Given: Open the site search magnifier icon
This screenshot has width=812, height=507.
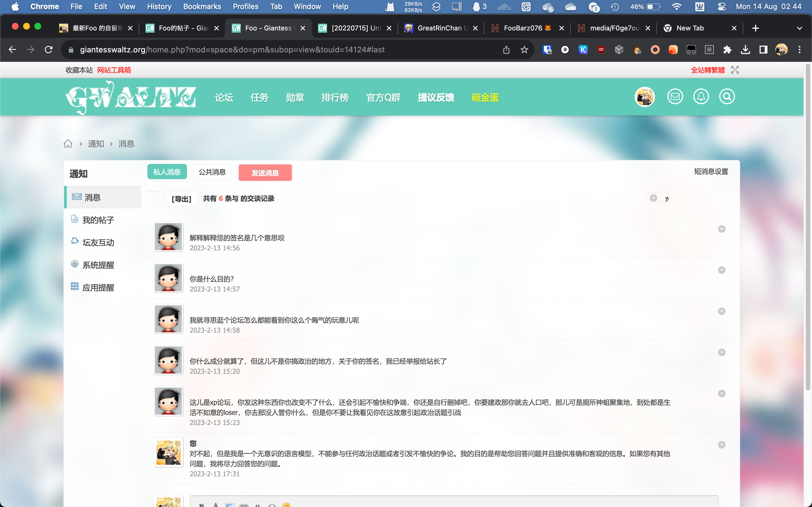Looking at the screenshot, I should point(727,97).
